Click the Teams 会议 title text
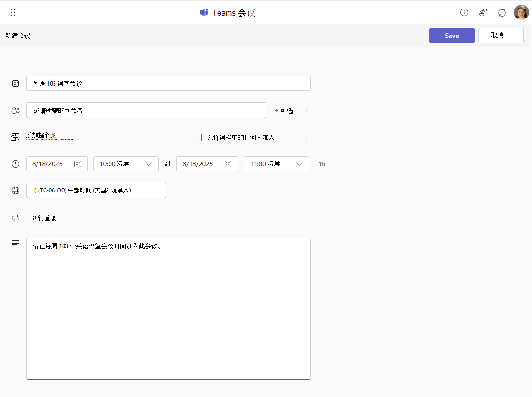 [x=234, y=13]
